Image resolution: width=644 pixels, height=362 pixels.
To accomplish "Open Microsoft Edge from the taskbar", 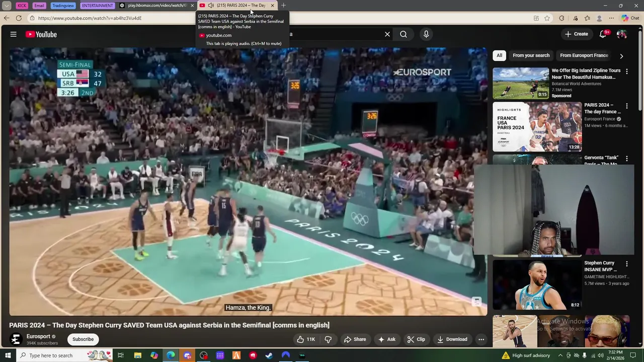I will pyautogui.click(x=171, y=355).
